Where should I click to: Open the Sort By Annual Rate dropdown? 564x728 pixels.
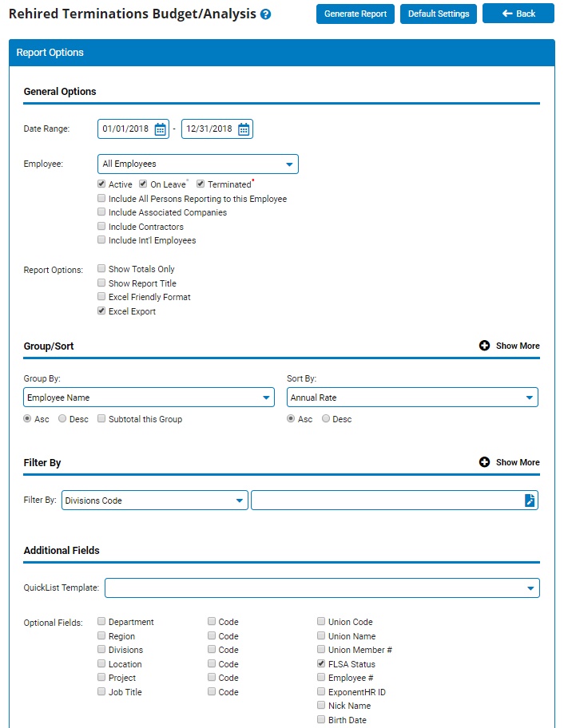[x=412, y=398]
